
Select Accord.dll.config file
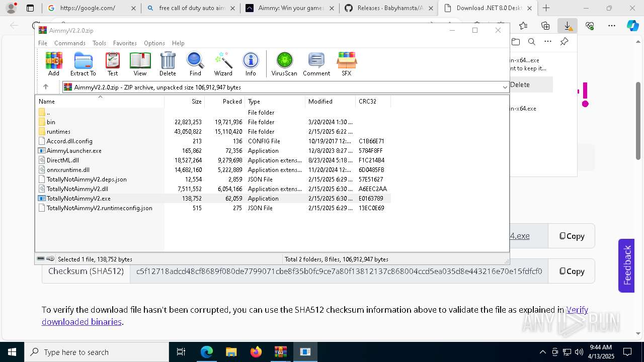click(214, 141)
